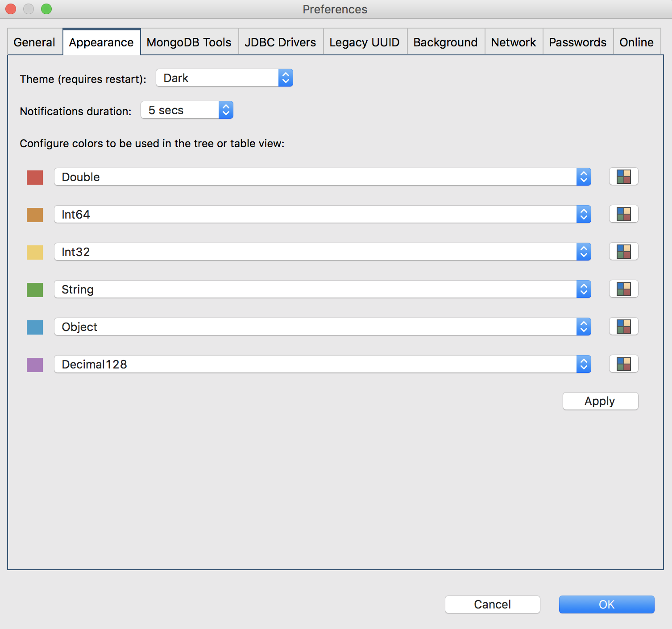Open color picker for Decimal128 type
The width and height of the screenshot is (672, 629).
click(623, 364)
